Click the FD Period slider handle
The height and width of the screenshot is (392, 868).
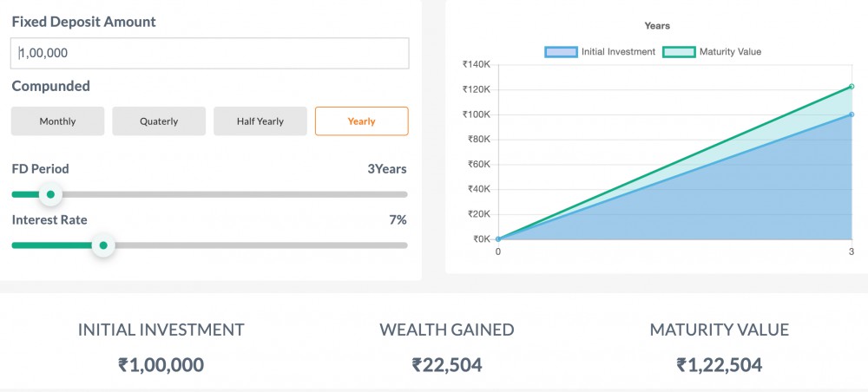click(x=50, y=194)
